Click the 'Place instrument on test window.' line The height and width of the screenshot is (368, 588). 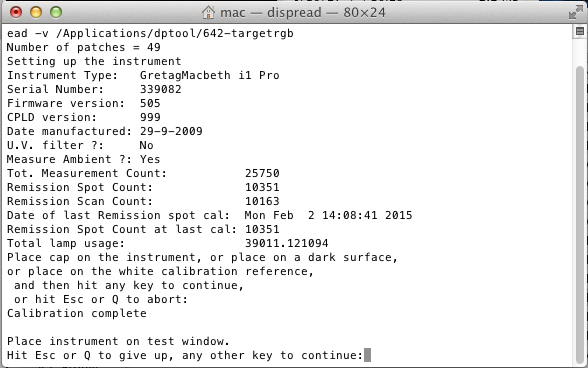(x=118, y=341)
